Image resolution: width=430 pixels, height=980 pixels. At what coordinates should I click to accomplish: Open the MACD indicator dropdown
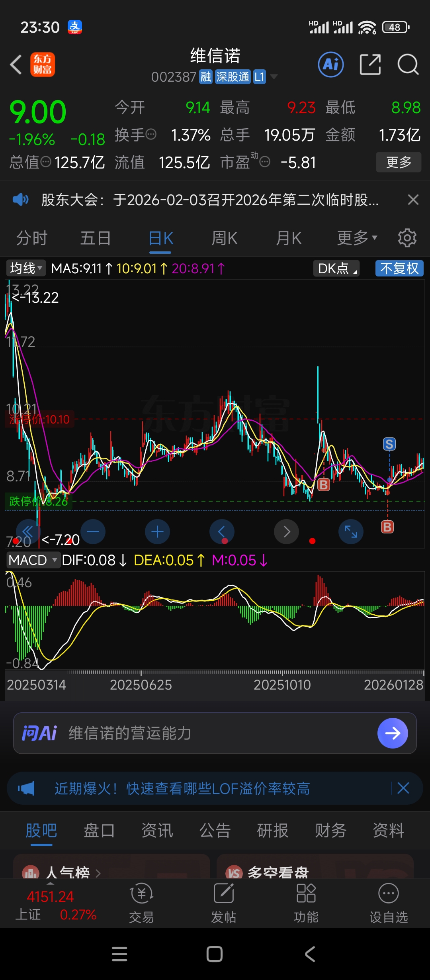coord(33,560)
